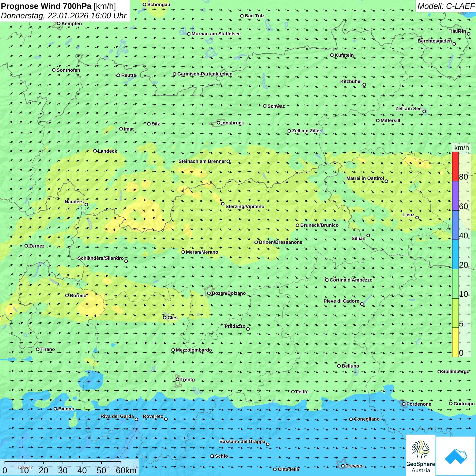
Task: Click the 'Bruneck/Brunico' label
Action: 319,225
